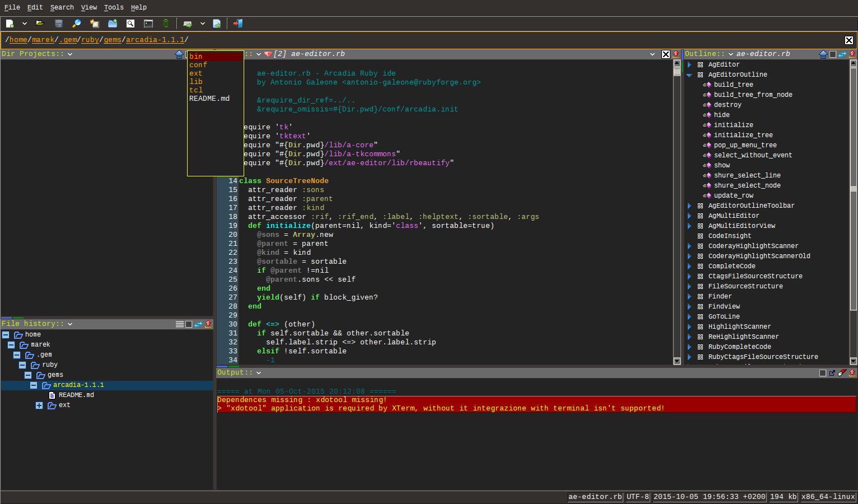Toggle the square checkbox in Outline header

pos(833,54)
